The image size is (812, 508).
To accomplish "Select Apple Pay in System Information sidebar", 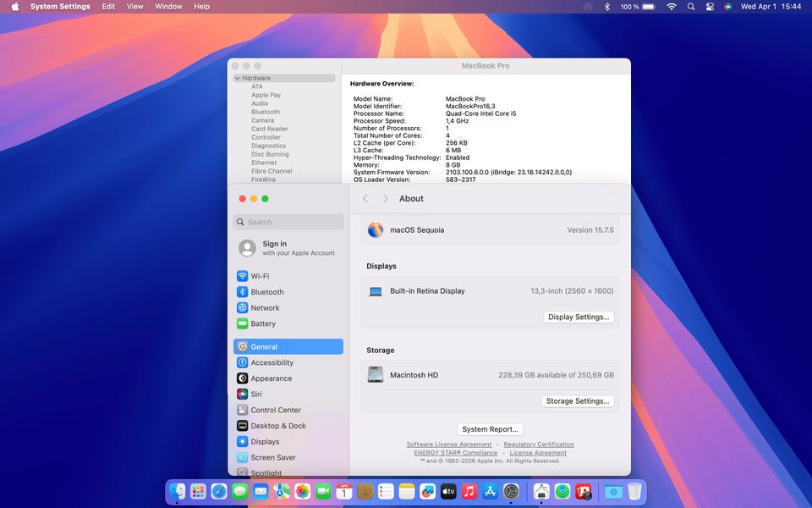I will click(266, 95).
